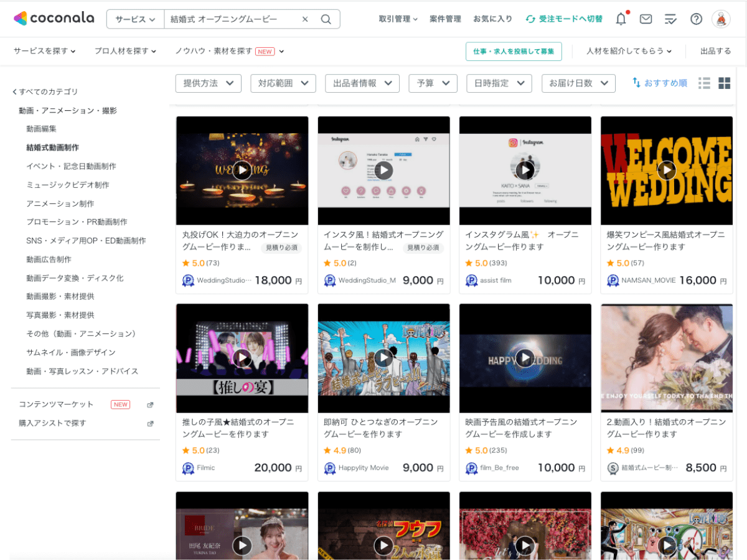Click the 20,000 円 price on Filmic card
The height and width of the screenshot is (560, 747).
278,468
